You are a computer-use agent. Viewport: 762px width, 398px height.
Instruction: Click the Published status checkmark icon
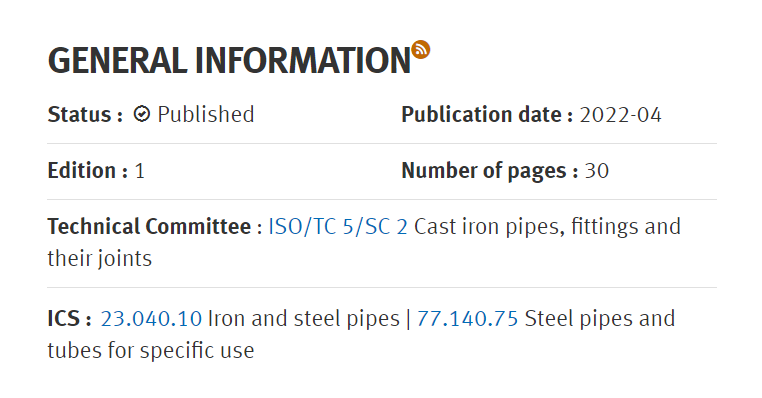[141, 114]
